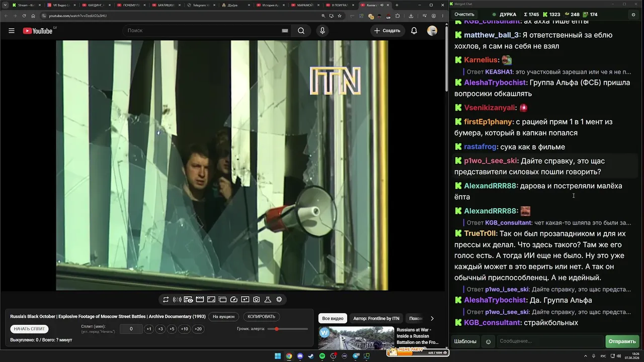
Task: Click the screen-with-plus icon below the video
Action: [x=245, y=300]
